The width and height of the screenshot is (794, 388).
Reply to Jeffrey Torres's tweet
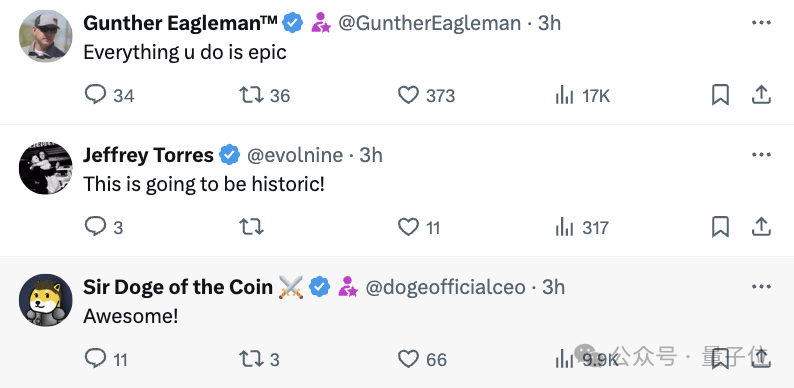[x=95, y=227]
